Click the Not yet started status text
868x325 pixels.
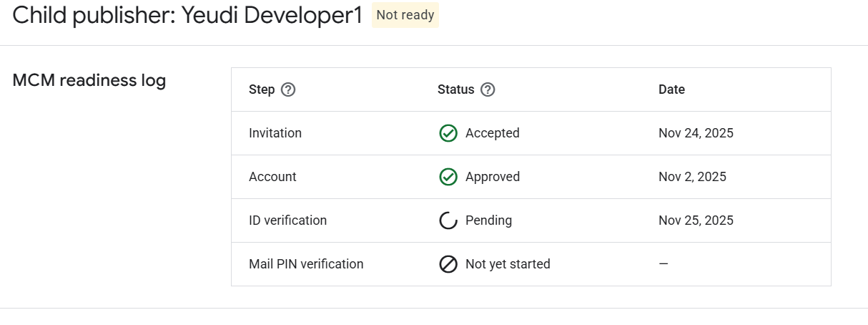click(x=508, y=264)
